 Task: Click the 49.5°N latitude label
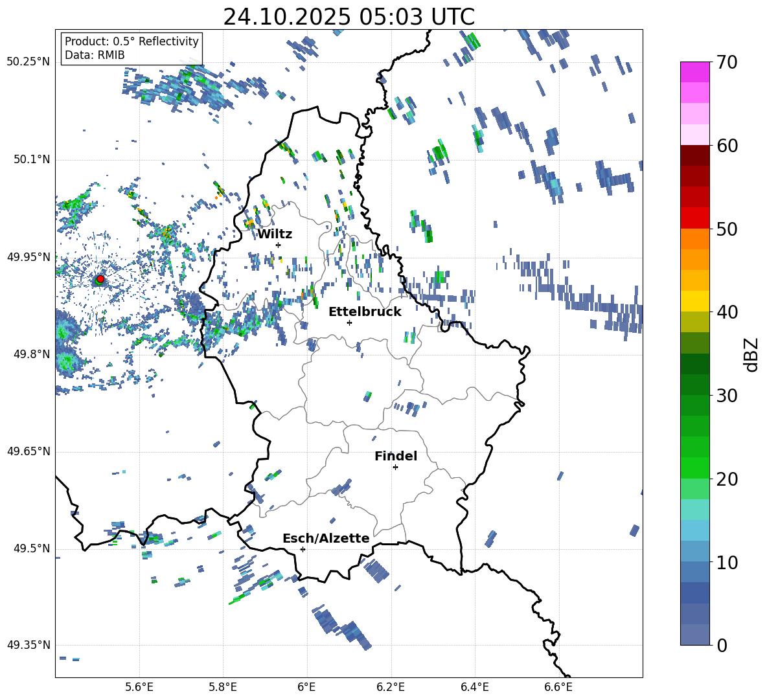[32, 548]
